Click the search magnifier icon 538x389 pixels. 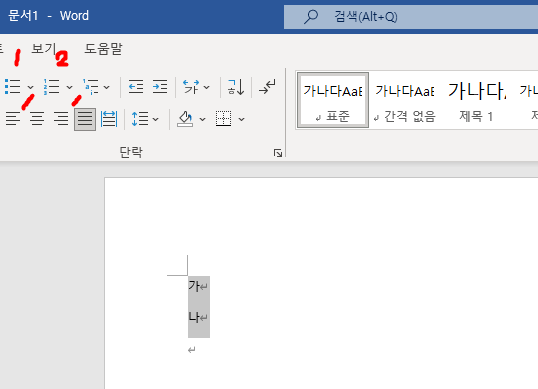tap(311, 16)
